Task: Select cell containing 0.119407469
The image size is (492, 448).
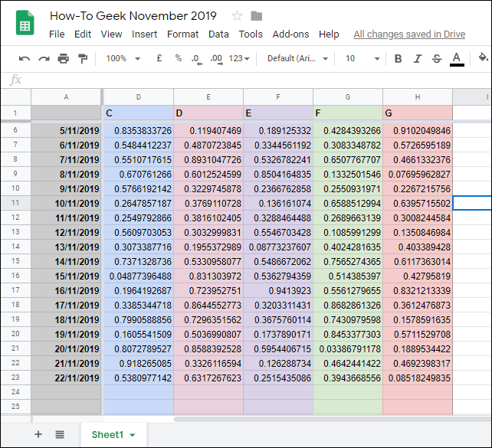Action: click(x=208, y=130)
